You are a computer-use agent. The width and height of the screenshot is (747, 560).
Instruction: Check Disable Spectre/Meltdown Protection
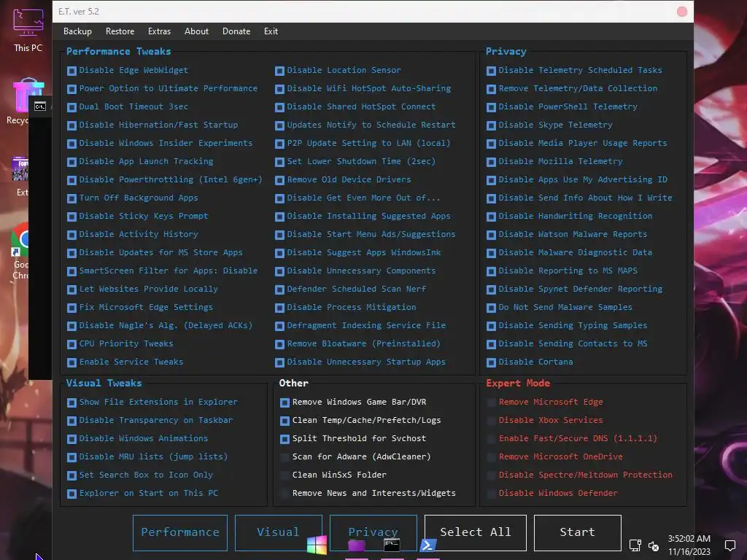point(491,475)
